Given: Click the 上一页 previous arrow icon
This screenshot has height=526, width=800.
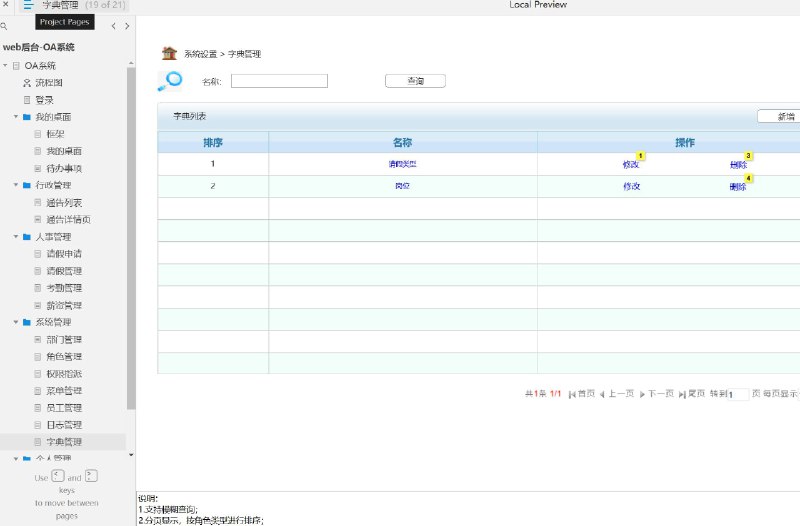Looking at the screenshot, I should click(x=602, y=394).
